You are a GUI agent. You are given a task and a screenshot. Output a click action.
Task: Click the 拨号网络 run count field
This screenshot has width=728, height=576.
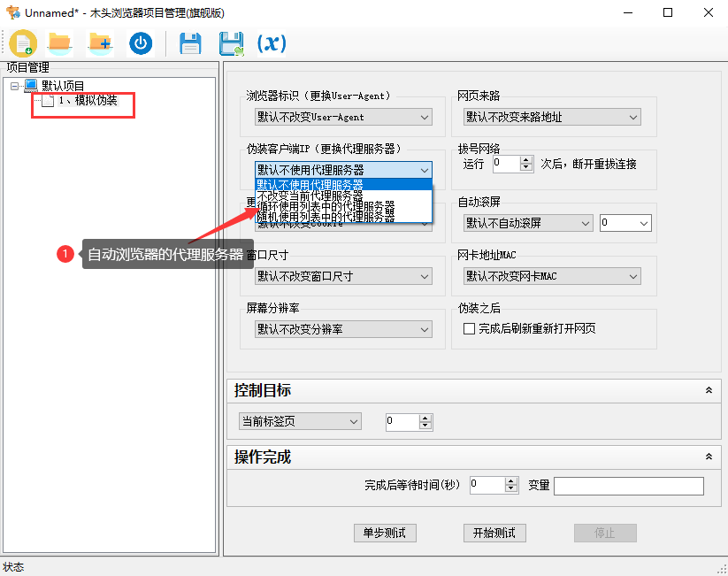pos(507,164)
